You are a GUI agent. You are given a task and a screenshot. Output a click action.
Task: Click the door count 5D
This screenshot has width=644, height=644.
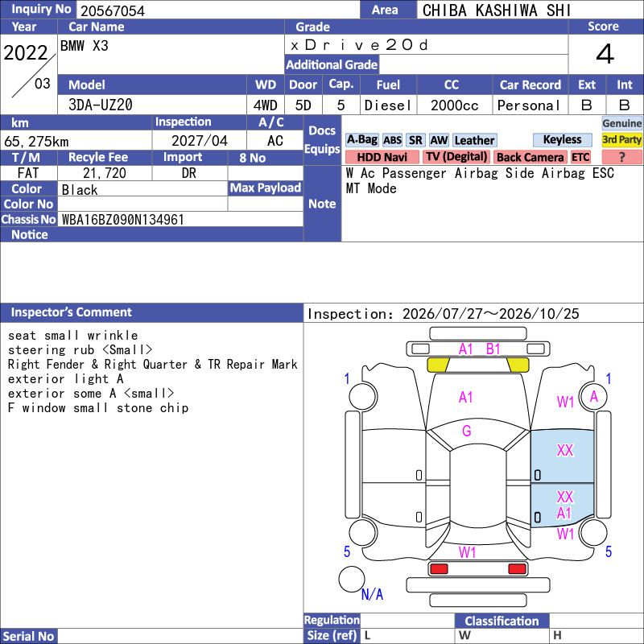point(303,105)
